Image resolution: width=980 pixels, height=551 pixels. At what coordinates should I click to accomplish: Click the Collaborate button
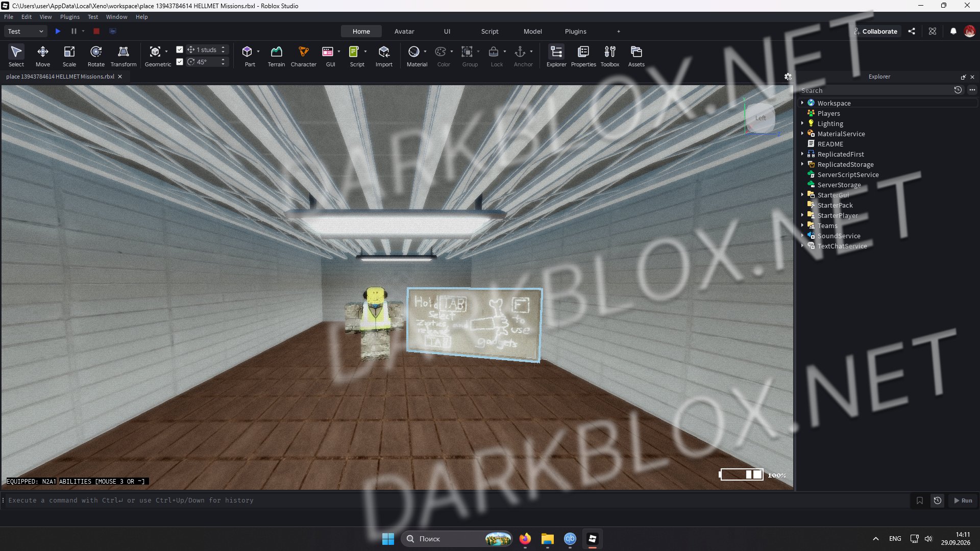(x=875, y=31)
